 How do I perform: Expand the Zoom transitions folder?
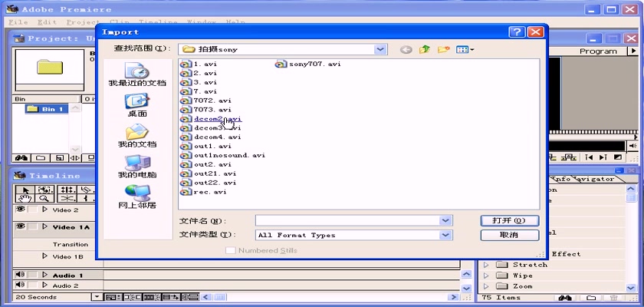tap(486, 286)
